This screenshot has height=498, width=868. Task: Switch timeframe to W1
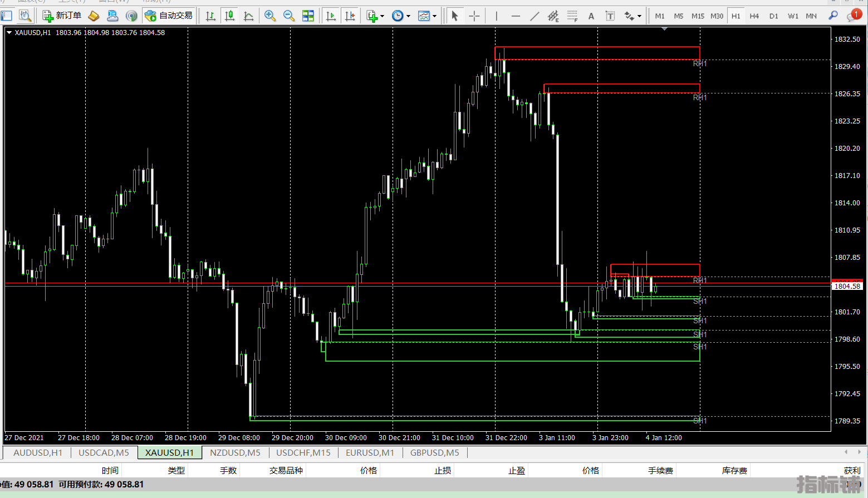point(793,16)
